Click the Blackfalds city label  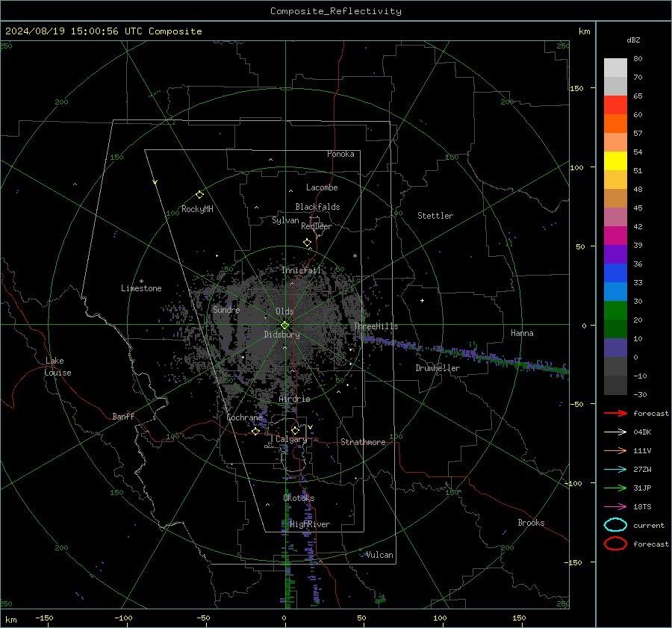[317, 207]
